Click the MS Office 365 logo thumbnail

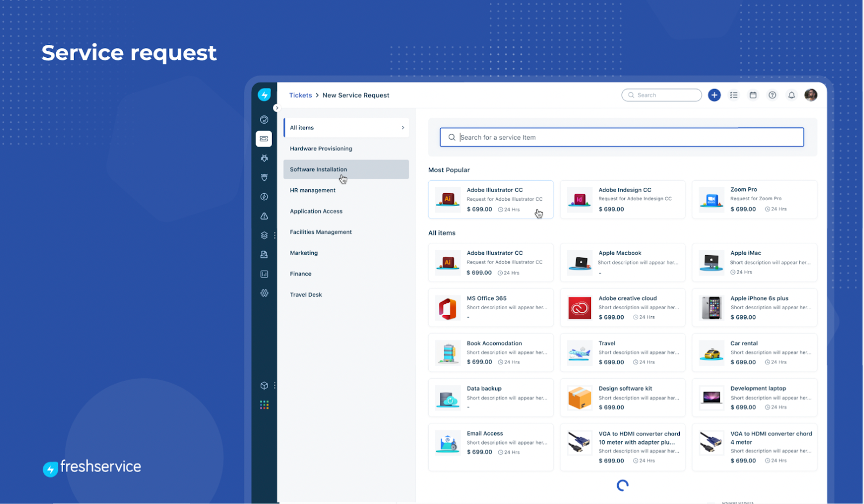click(x=448, y=309)
